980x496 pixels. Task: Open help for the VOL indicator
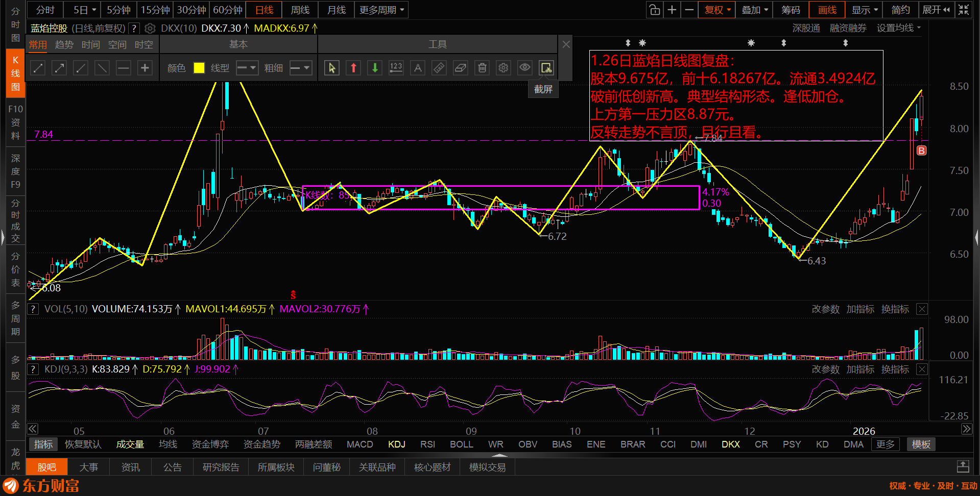(x=33, y=309)
